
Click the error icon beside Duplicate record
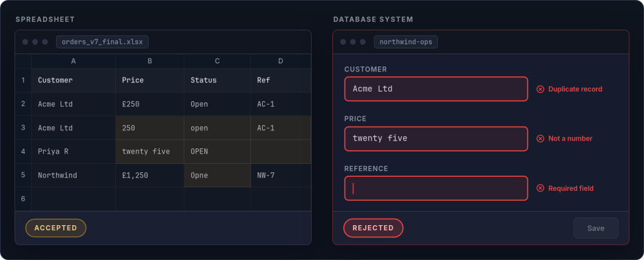(540, 89)
